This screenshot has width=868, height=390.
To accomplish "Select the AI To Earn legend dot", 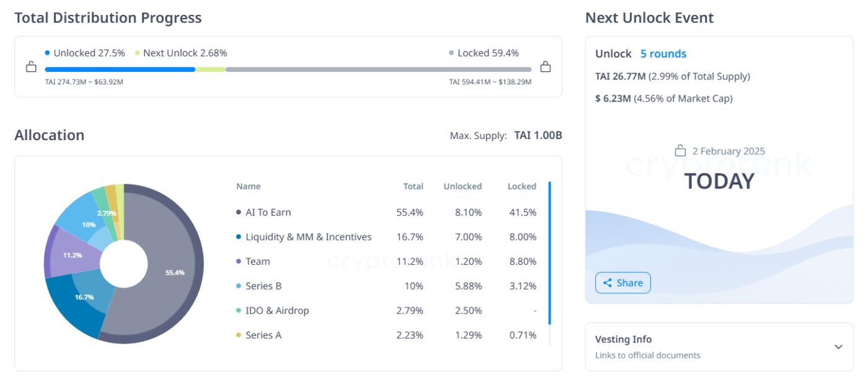I will 237,211.
